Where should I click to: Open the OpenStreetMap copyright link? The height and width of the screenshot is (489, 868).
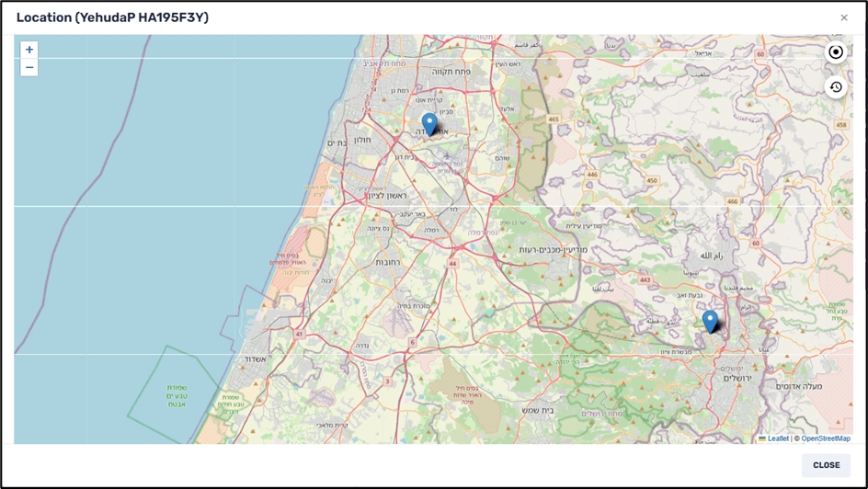826,438
